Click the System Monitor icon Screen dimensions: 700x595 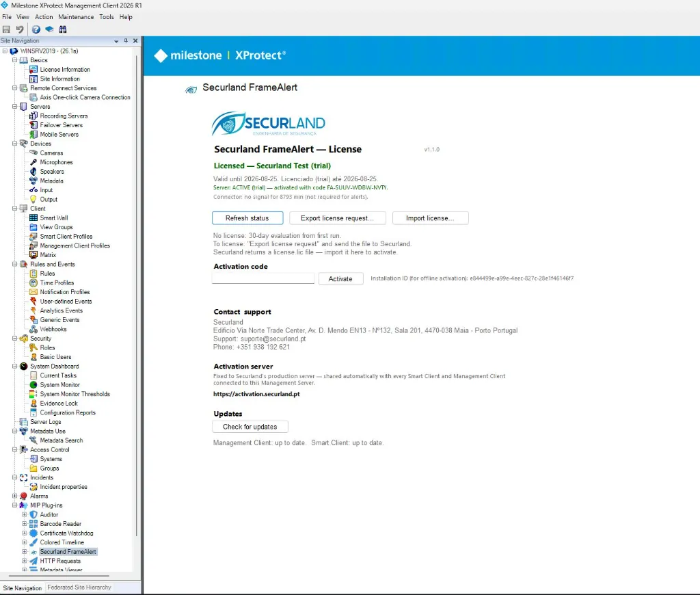33,384
